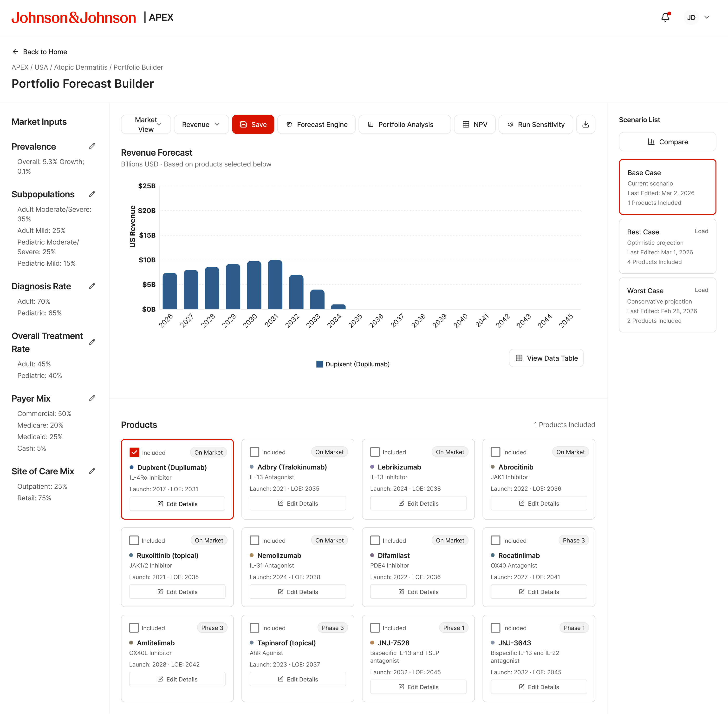The width and height of the screenshot is (728, 714).
Task: Edit Overall Treatment Rate pencil icon
Action: click(x=92, y=342)
